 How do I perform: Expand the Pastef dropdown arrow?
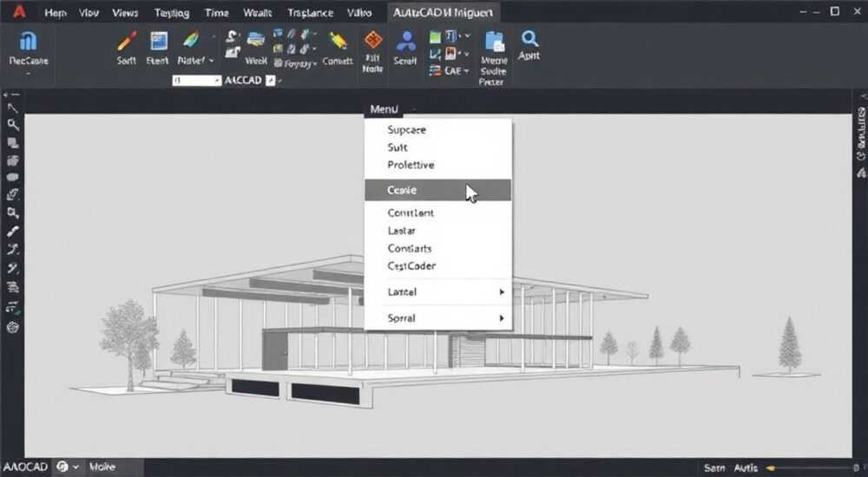click(211, 61)
